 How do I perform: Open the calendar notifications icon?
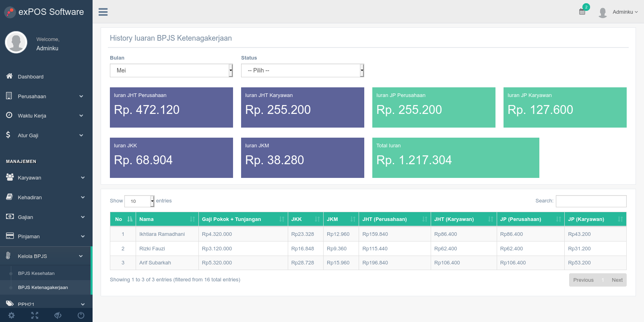582,12
